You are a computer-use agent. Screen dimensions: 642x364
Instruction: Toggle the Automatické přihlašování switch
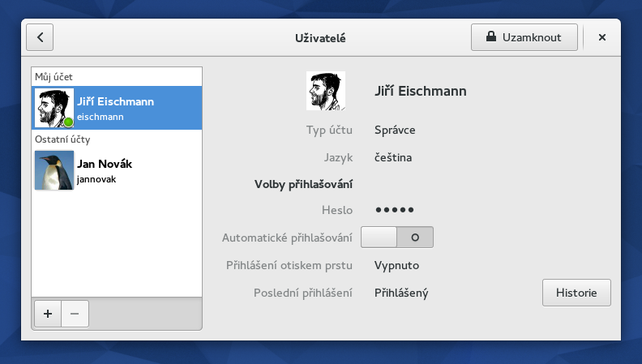coord(397,238)
